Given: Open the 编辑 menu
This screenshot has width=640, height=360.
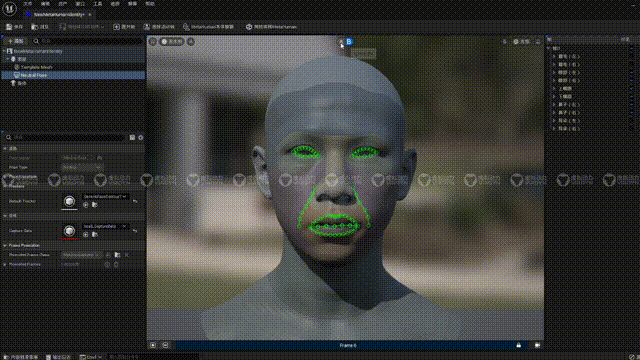Looking at the screenshot, I should pyautogui.click(x=45, y=4).
